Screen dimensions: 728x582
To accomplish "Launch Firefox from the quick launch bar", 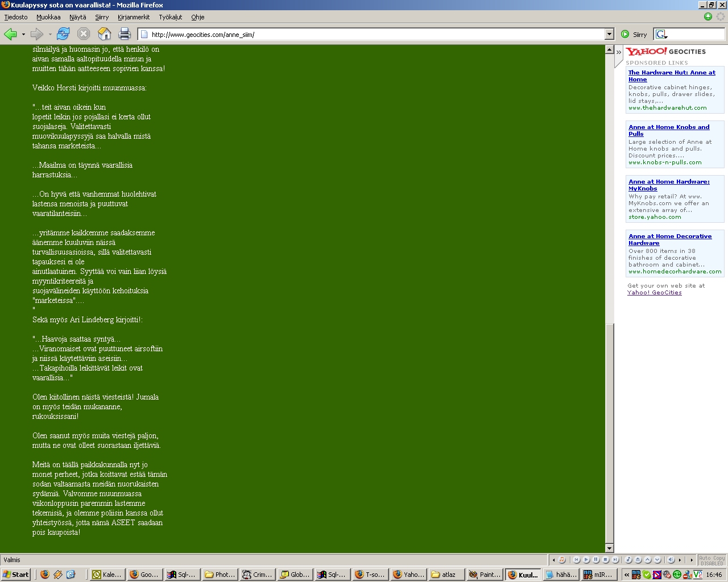I will pos(45,575).
